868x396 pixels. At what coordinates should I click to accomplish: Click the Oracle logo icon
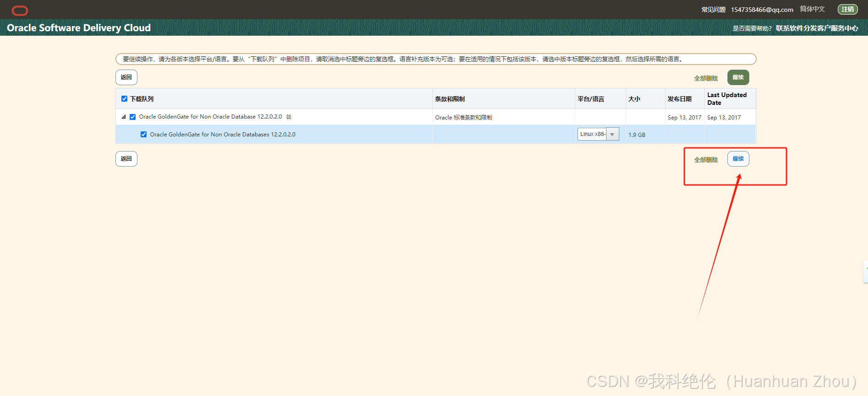pos(20,10)
